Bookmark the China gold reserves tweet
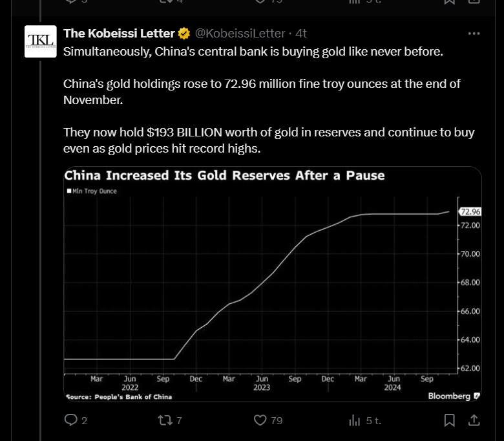504x441 pixels. [449, 420]
